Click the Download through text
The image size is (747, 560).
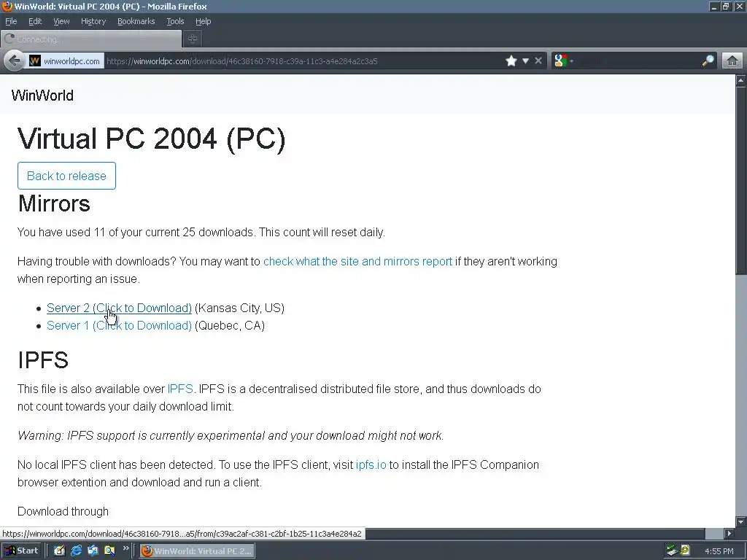(x=63, y=511)
